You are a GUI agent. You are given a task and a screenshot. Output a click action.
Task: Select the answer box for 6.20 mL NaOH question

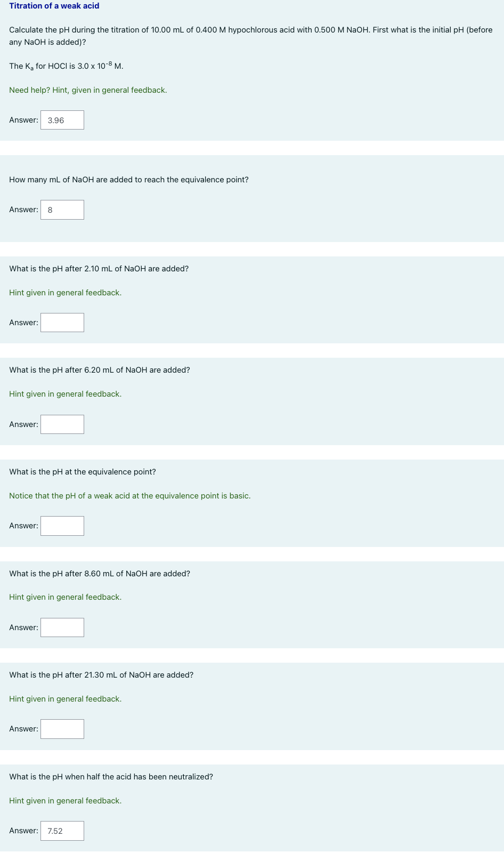tap(62, 424)
